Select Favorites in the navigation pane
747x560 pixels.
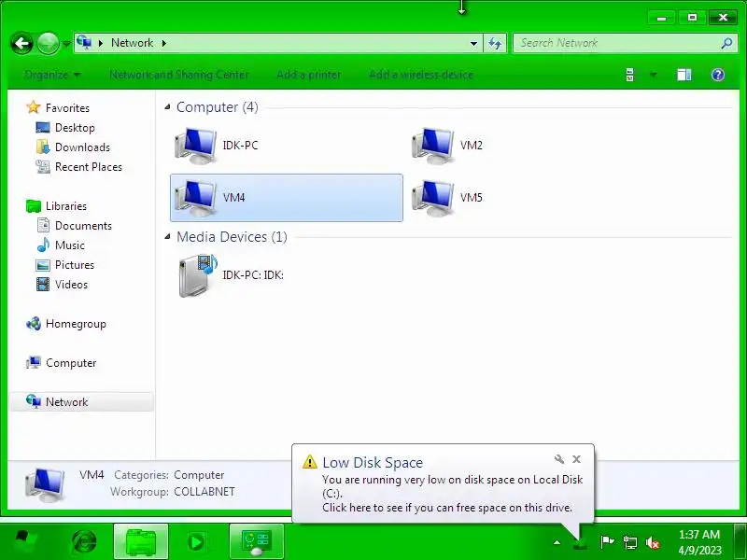point(67,108)
